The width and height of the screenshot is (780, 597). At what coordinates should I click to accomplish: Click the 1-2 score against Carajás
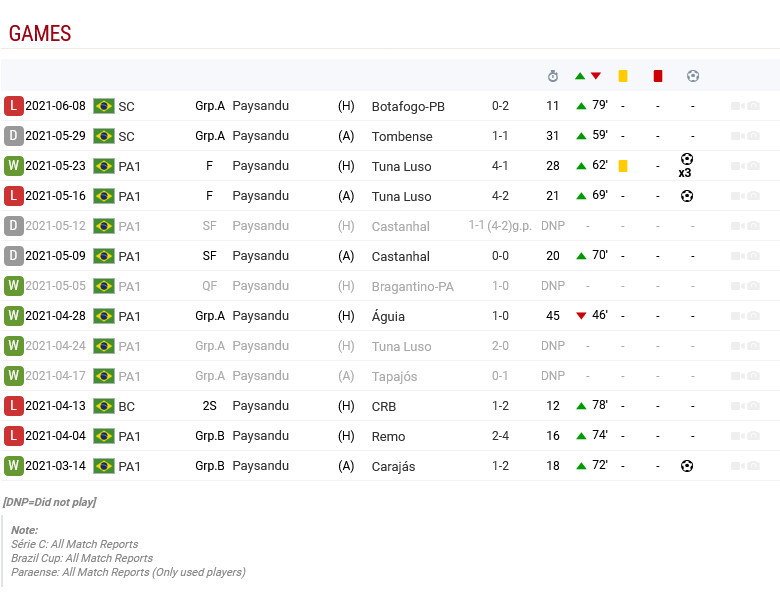[500, 466]
